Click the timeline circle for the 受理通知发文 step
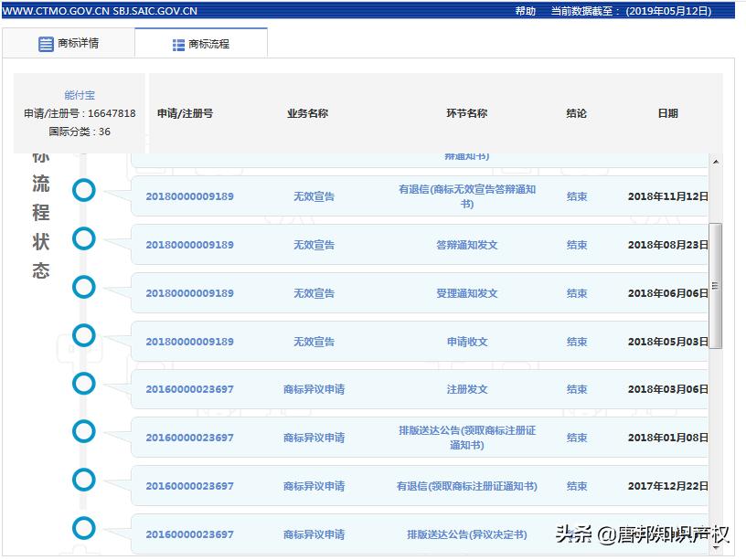 click(83, 287)
